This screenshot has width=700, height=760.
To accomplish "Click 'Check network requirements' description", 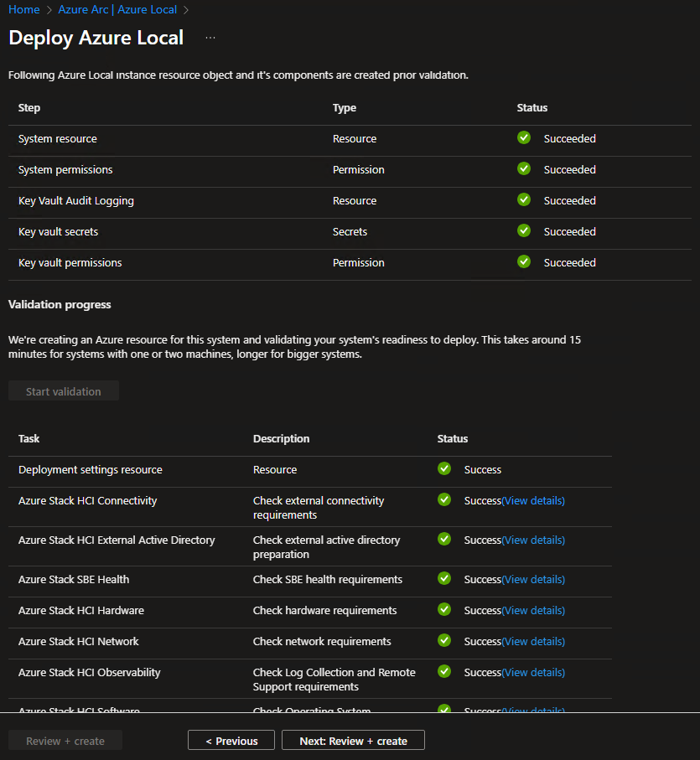I will point(322,641).
